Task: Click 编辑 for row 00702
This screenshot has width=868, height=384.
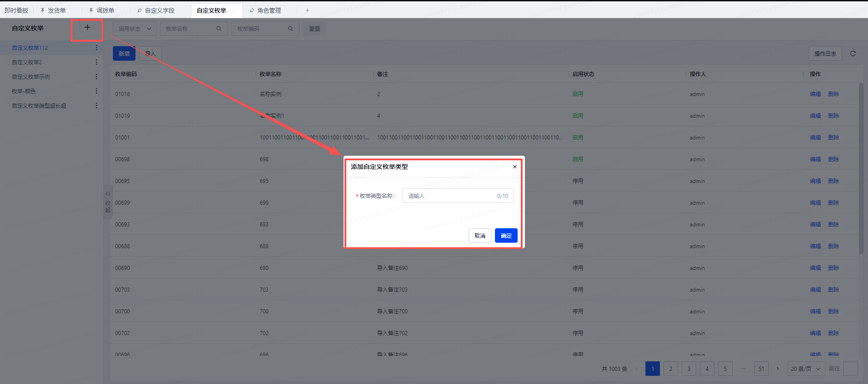Action: coord(815,333)
